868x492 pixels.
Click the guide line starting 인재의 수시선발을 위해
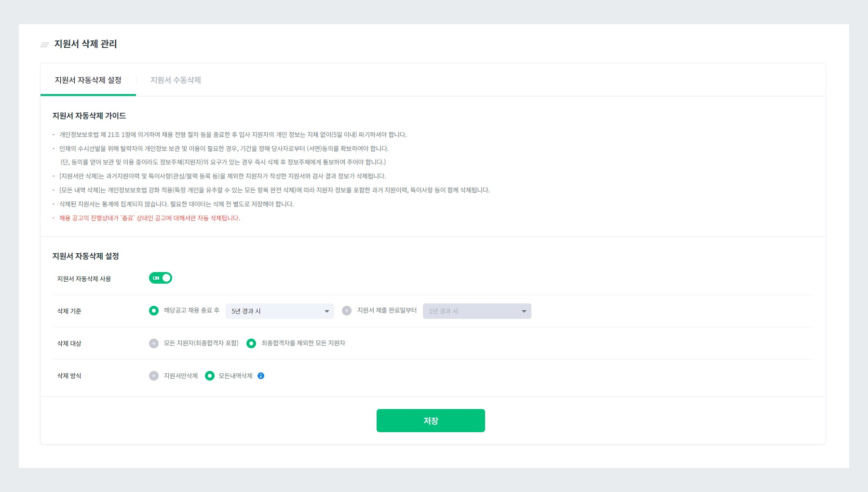click(224, 149)
